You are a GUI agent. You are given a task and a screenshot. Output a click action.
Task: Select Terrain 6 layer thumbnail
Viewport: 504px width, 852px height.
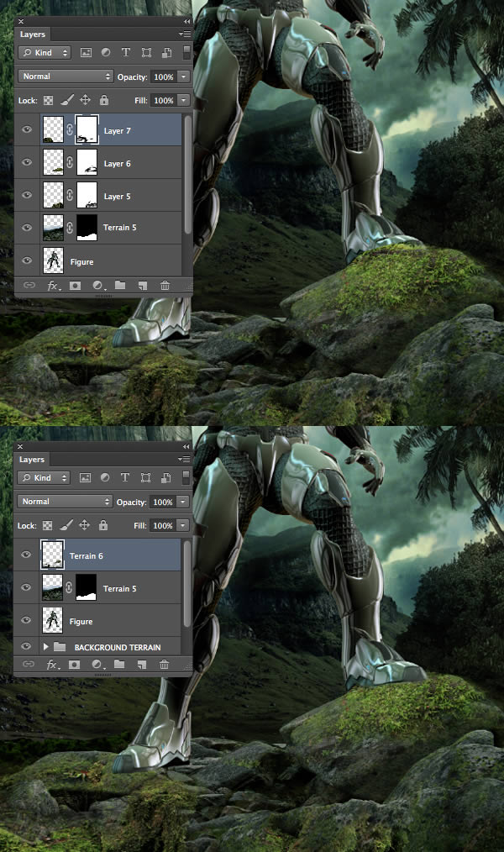(53, 555)
